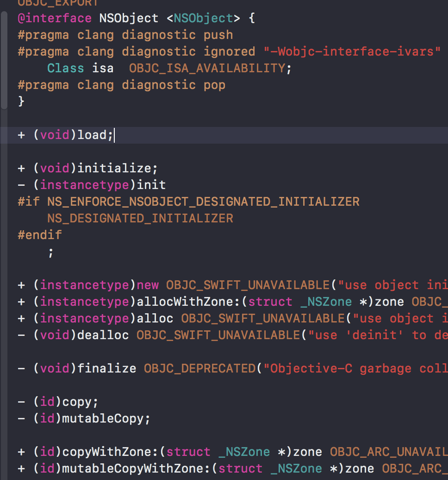Click the 'allocWithZone:' method name

pyautogui.click(x=188, y=302)
